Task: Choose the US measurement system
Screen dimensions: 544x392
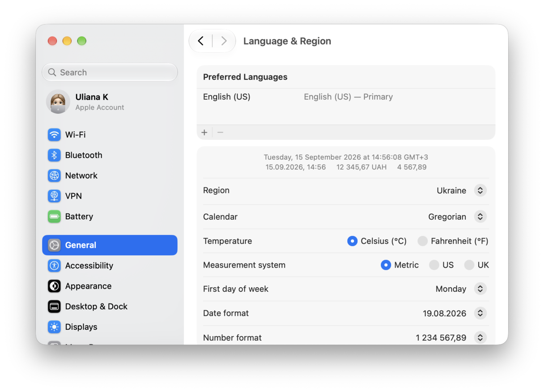Action: [x=434, y=265]
